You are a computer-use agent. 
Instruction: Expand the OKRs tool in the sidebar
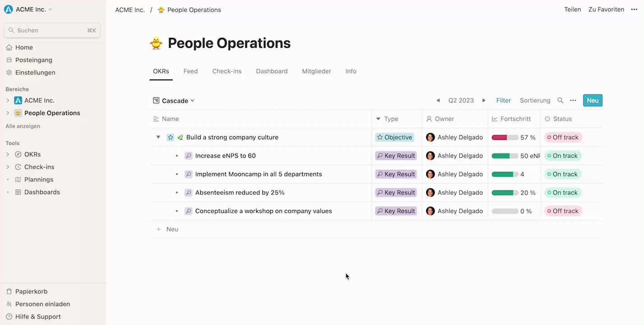click(x=8, y=154)
